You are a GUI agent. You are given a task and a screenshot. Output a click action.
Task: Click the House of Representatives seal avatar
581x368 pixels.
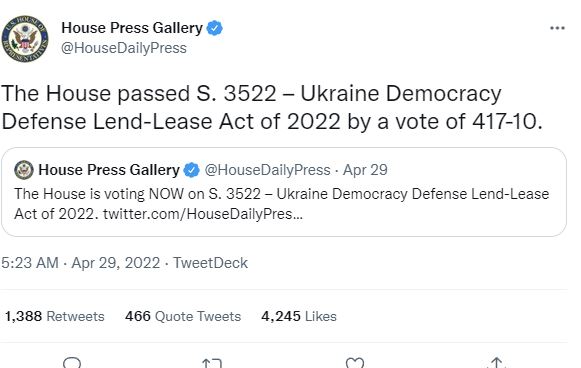[x=25, y=39]
